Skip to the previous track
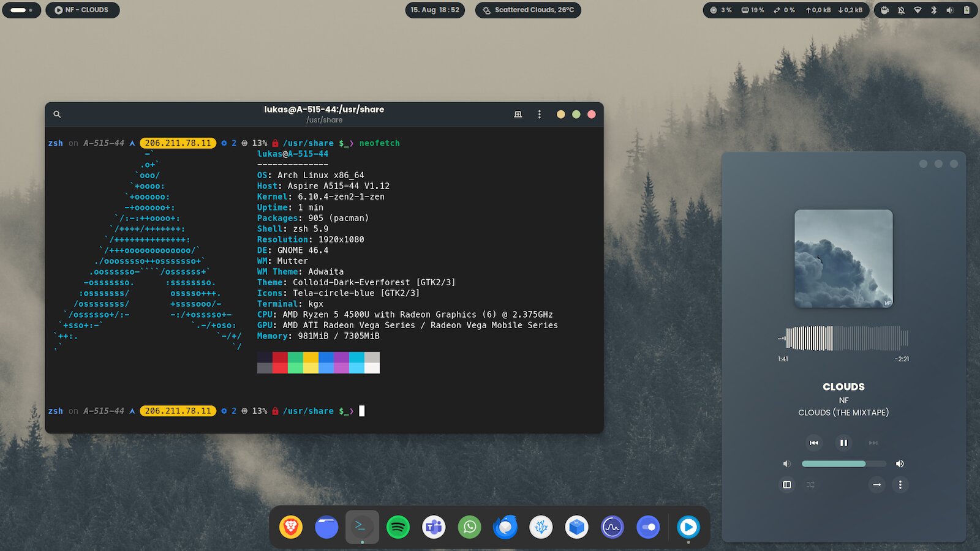This screenshot has height=551, width=980. pos(814,443)
